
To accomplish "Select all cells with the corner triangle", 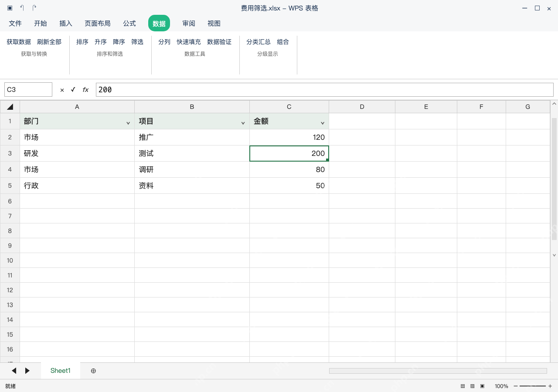I will [10, 107].
